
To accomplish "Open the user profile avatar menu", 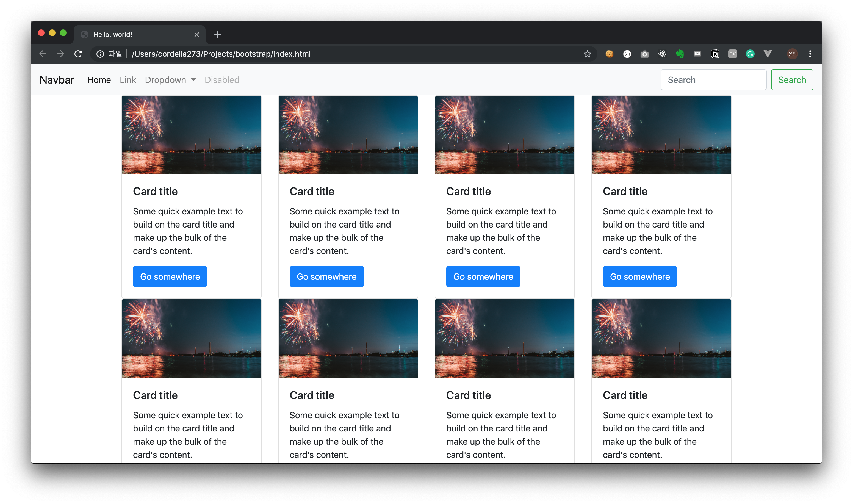I will coord(792,54).
